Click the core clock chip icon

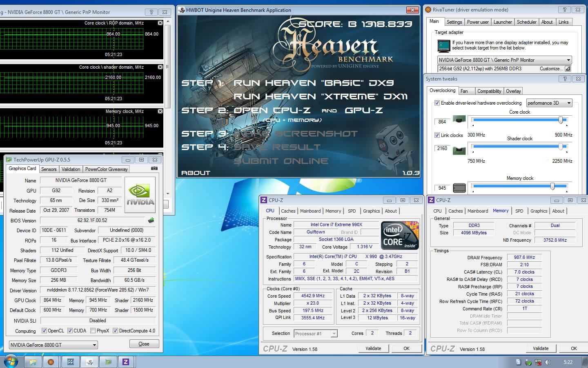tap(459, 119)
